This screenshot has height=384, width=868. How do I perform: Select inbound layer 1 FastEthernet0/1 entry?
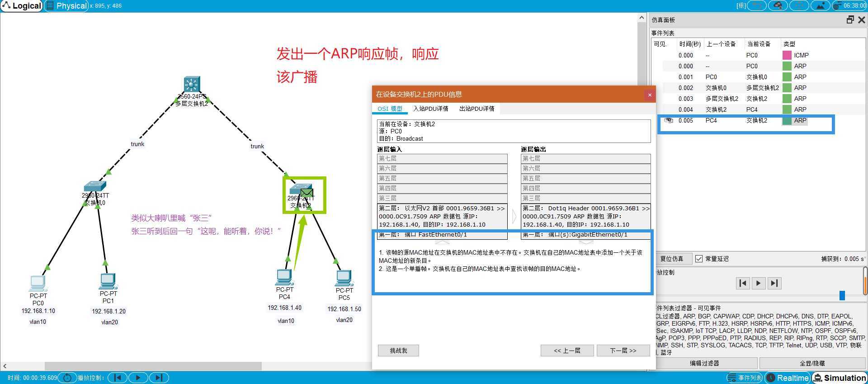point(442,235)
